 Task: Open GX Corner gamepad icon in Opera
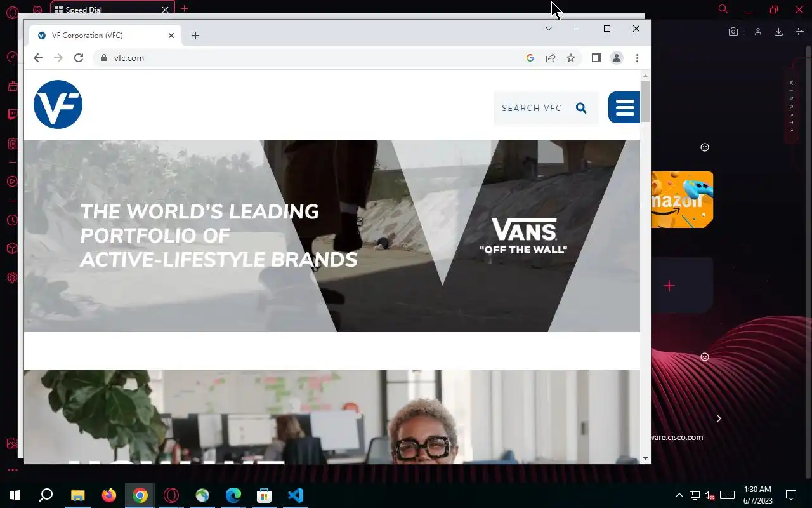coord(37,10)
